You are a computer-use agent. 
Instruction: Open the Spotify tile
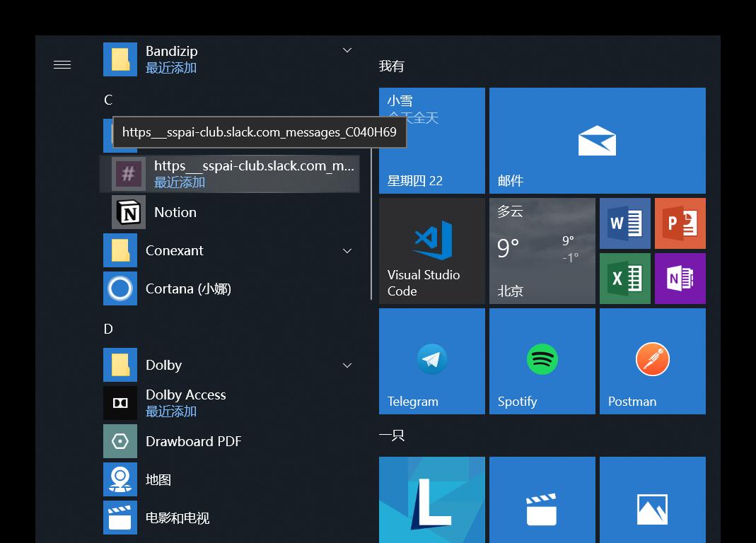click(542, 361)
